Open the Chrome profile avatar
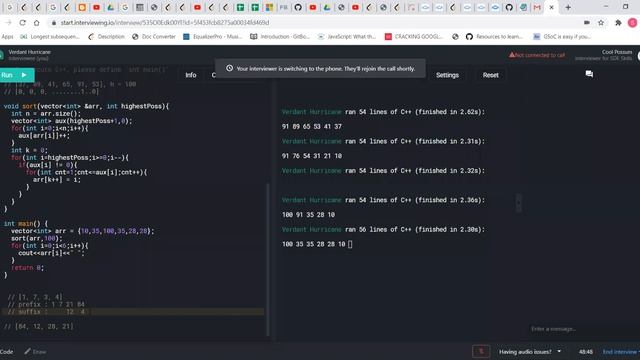 tap(632, 23)
